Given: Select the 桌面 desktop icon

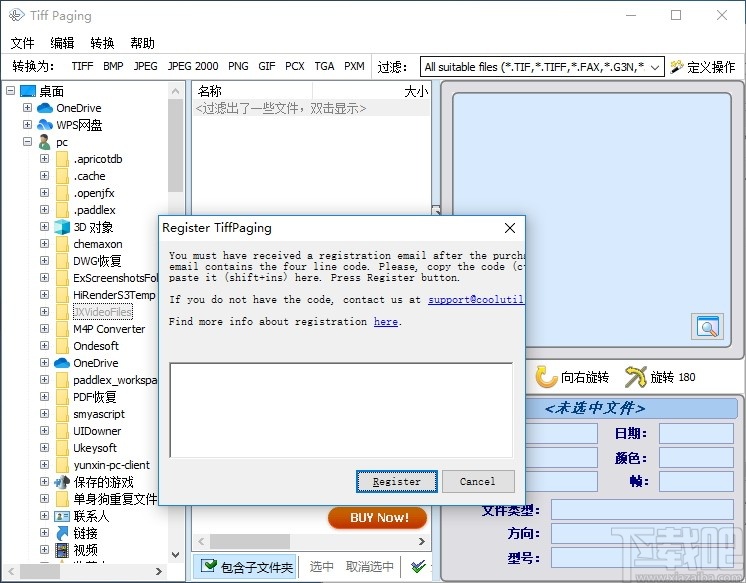Looking at the screenshot, I should pos(28,91).
